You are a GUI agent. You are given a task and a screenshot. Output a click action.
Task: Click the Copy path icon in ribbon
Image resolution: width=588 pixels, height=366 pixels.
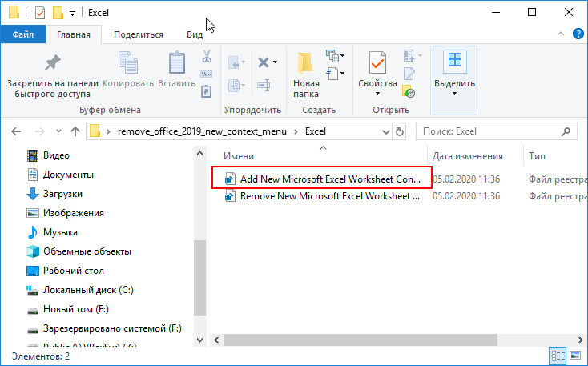pos(207,74)
